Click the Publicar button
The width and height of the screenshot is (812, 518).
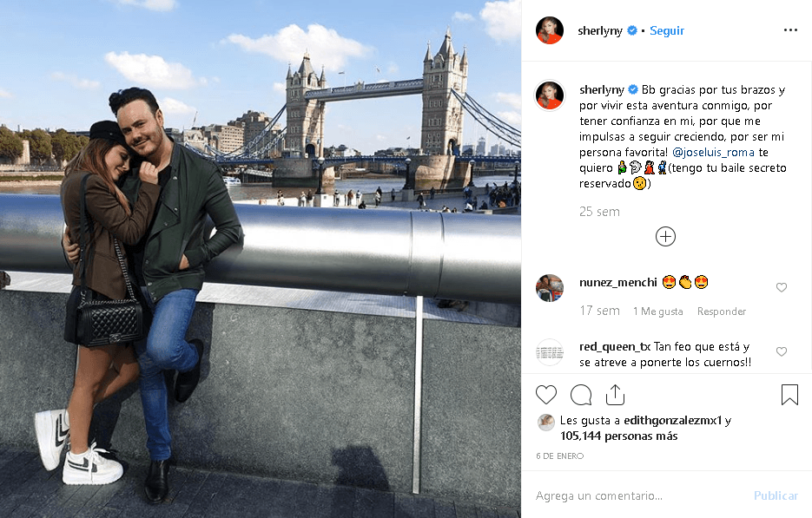[x=775, y=495]
